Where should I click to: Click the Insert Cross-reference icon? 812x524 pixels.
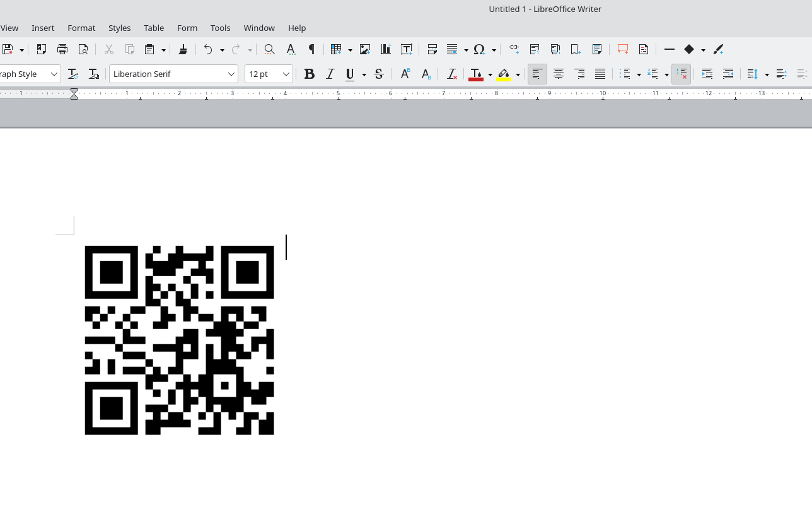click(x=597, y=49)
